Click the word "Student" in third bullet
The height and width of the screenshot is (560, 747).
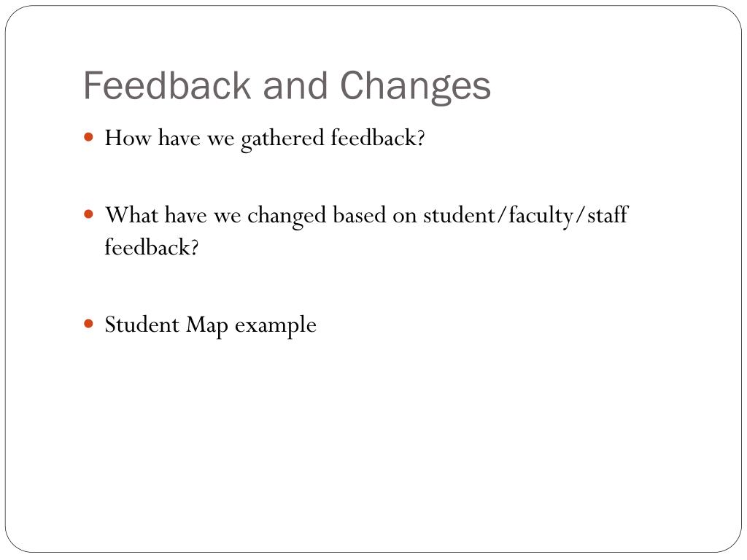coord(142,324)
